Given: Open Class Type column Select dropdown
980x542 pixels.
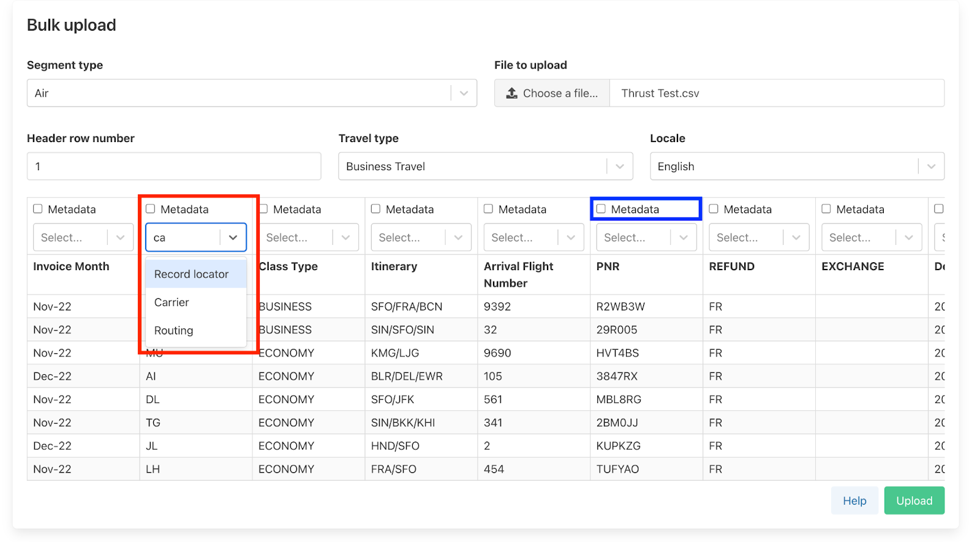Looking at the screenshot, I should coord(298,238).
